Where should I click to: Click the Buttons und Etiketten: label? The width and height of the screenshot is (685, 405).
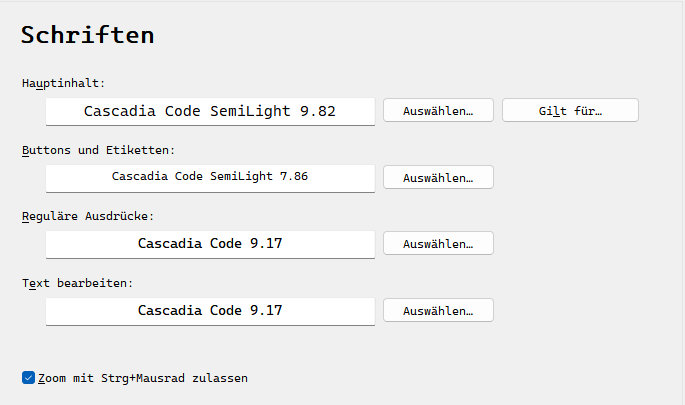(98, 150)
